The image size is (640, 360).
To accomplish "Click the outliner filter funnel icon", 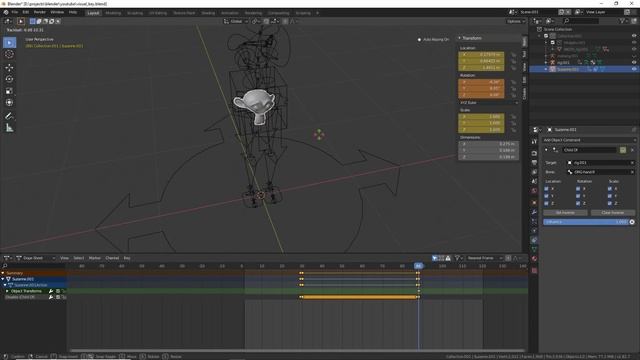I will click(622, 21).
